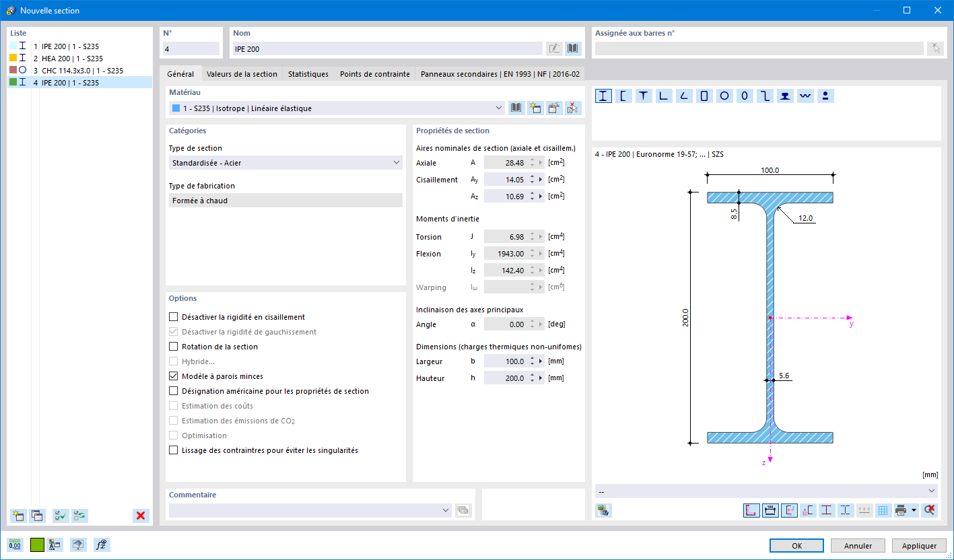This screenshot has height=560, width=954.
Task: Open the print options dropdown arrow
Action: [914, 510]
